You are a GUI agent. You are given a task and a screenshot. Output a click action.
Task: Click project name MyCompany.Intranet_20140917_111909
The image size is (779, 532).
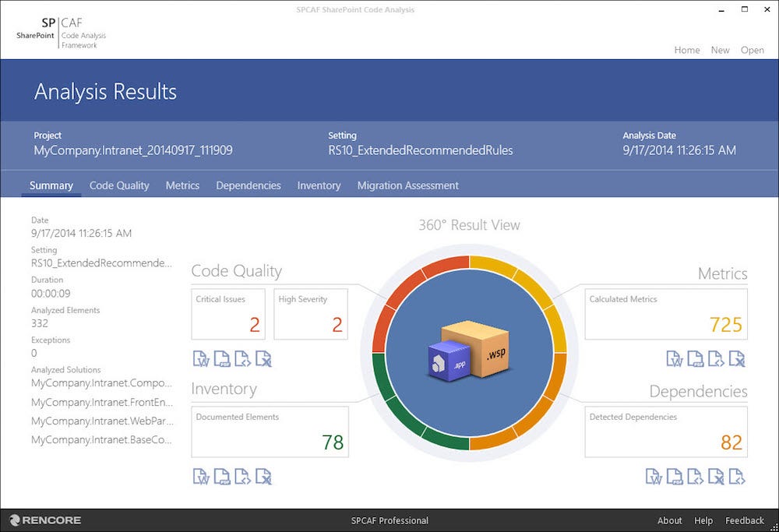pos(133,150)
